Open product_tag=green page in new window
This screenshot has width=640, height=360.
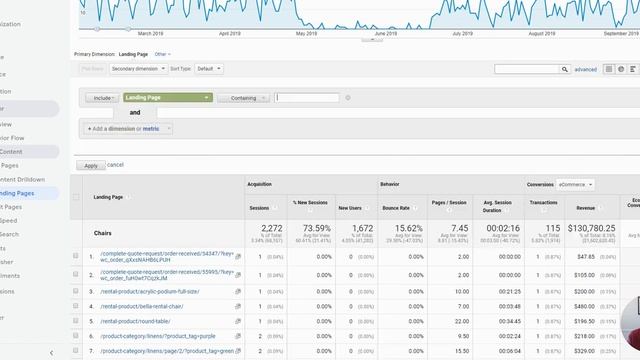238,351
